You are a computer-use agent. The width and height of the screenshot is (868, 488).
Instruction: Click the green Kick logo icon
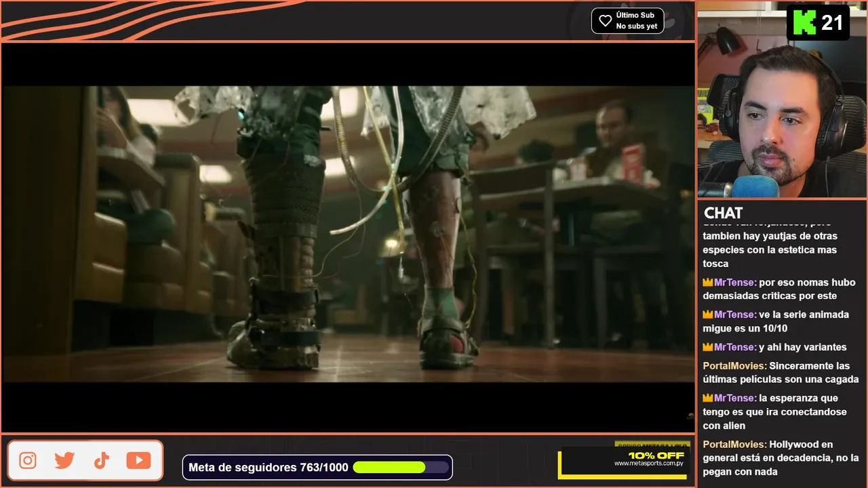click(804, 23)
